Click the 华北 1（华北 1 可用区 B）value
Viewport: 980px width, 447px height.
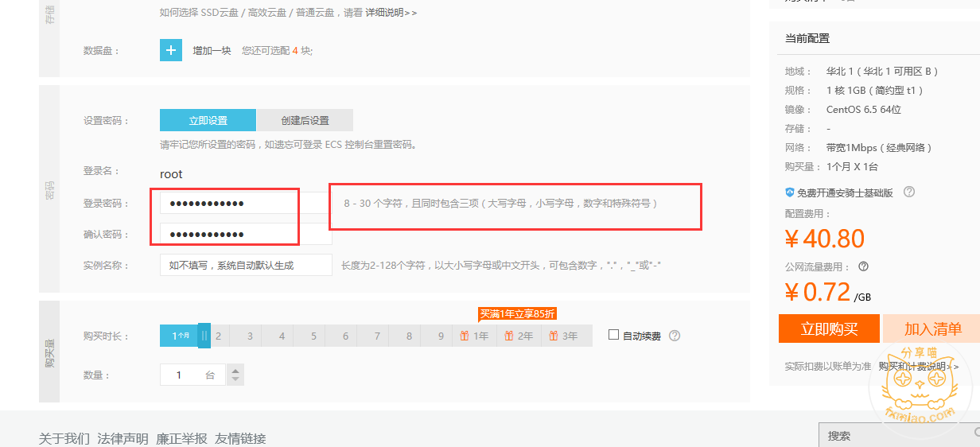(883, 72)
